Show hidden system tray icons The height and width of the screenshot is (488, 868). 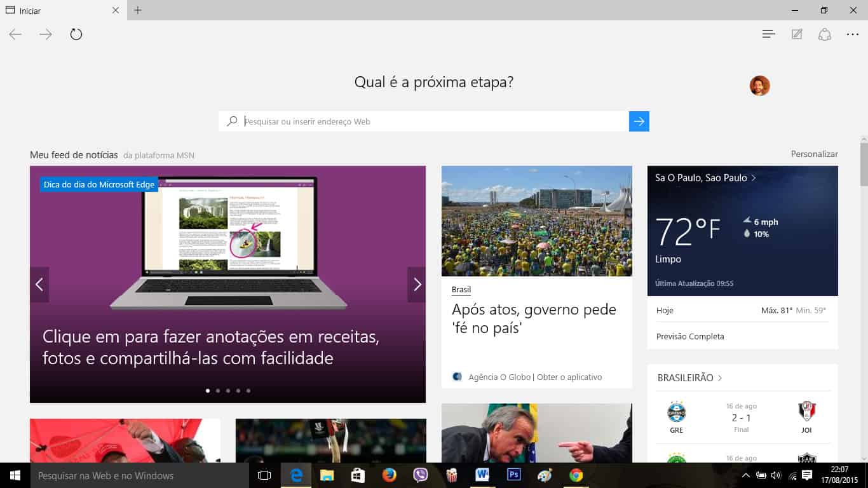click(x=746, y=475)
